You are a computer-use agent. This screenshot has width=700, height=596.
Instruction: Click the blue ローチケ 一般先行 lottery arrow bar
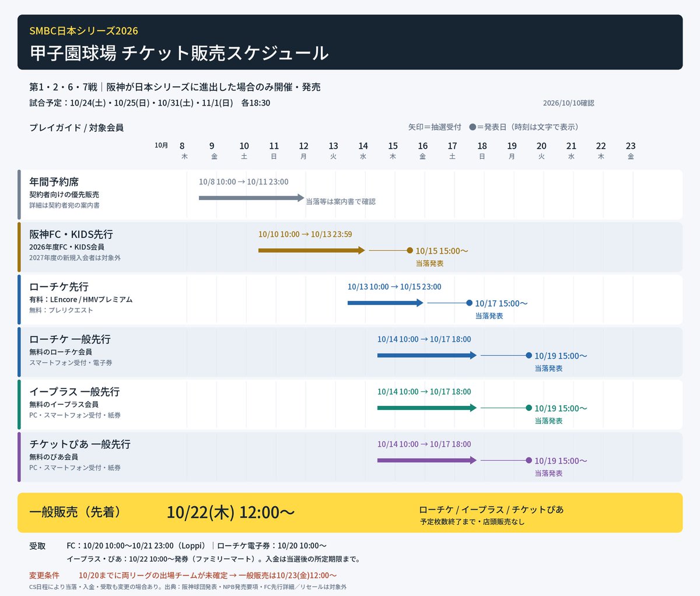pyautogui.click(x=427, y=355)
